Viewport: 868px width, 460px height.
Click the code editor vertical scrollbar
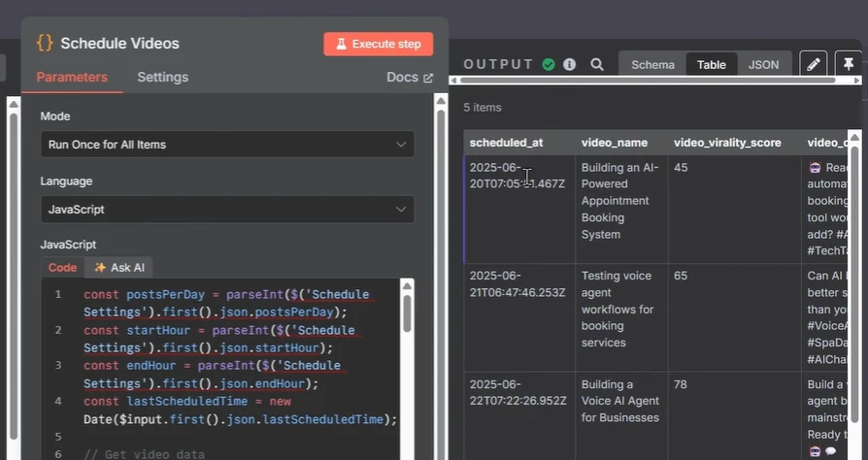(407, 312)
